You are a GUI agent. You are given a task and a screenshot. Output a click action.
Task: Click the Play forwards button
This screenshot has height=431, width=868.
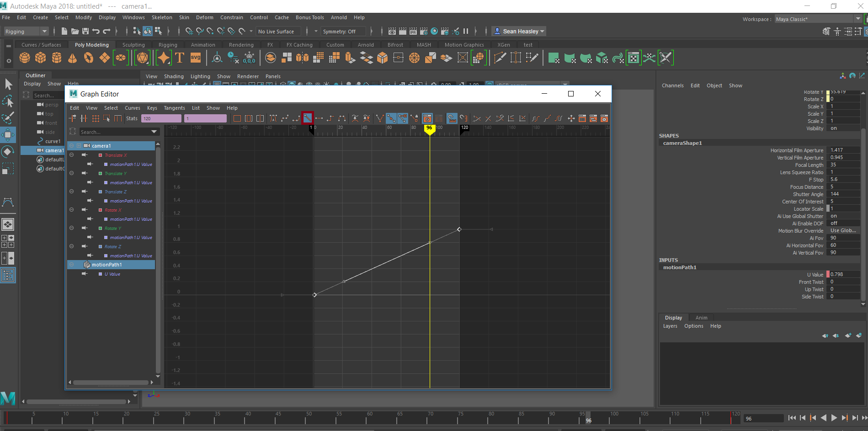coord(834,418)
